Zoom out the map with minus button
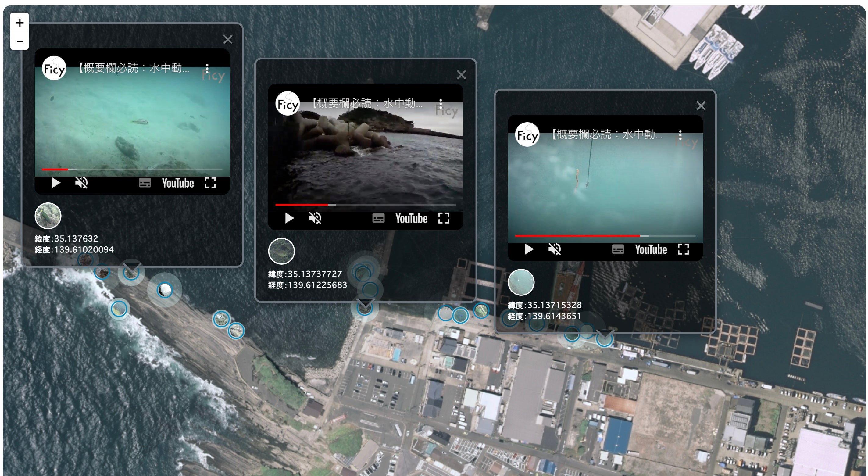This screenshot has height=476, width=868. [20, 41]
